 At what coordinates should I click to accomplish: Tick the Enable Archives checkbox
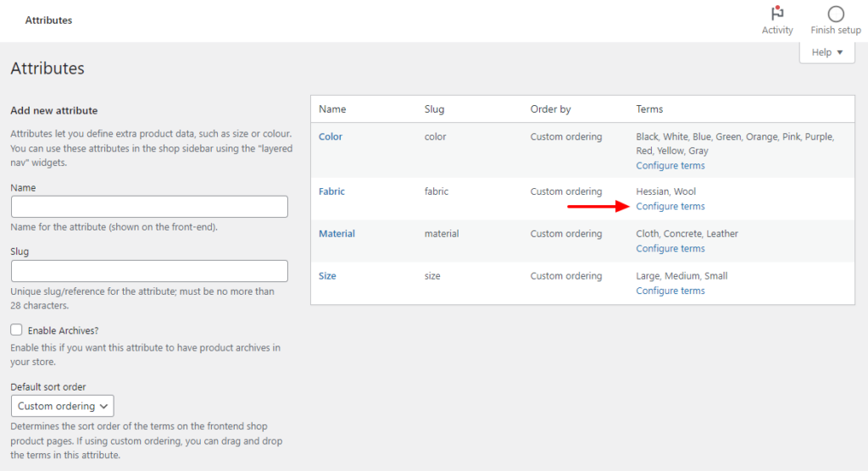16,330
